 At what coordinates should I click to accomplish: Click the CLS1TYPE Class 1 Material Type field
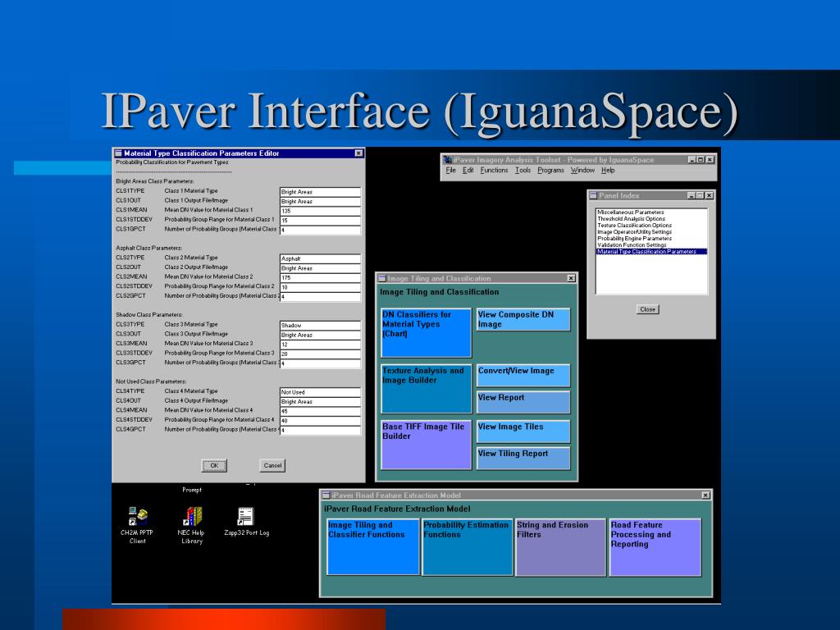pyautogui.click(x=321, y=192)
